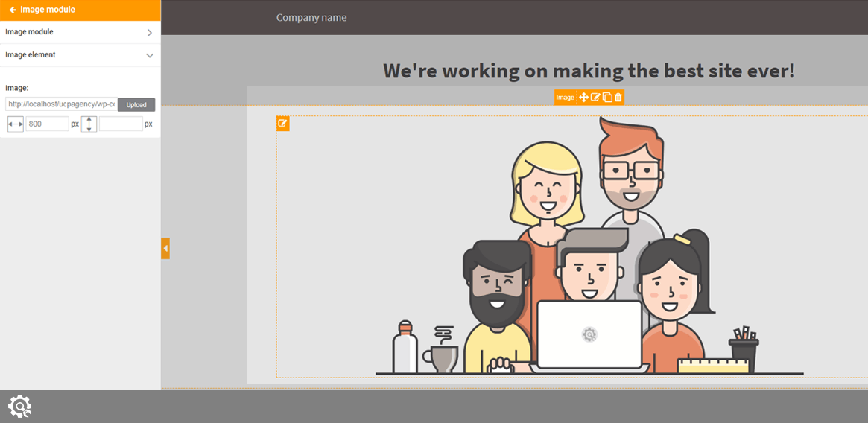The image size is (868, 423).
Task: Click the empty height input field
Action: 120,124
